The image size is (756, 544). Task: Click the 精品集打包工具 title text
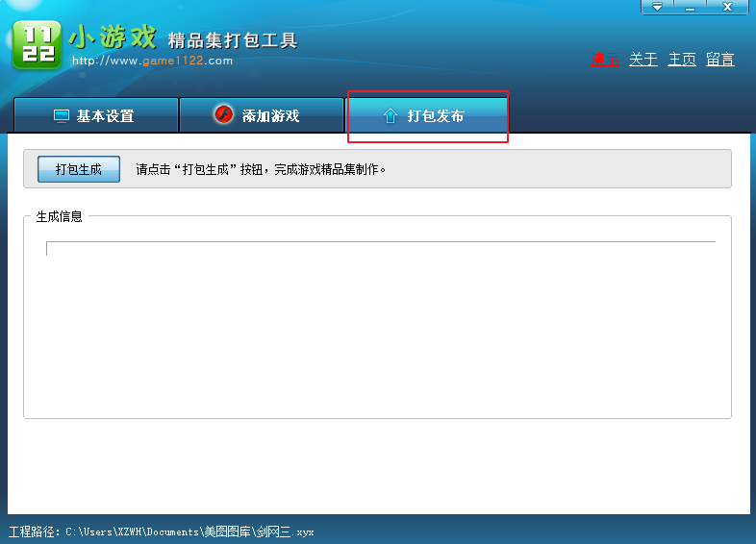tap(233, 40)
